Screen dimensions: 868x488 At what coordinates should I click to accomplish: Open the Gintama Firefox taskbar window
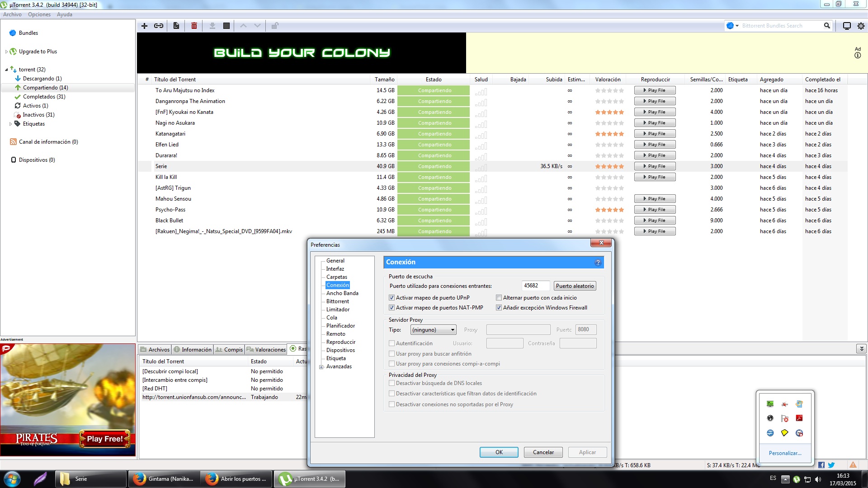tap(164, 479)
